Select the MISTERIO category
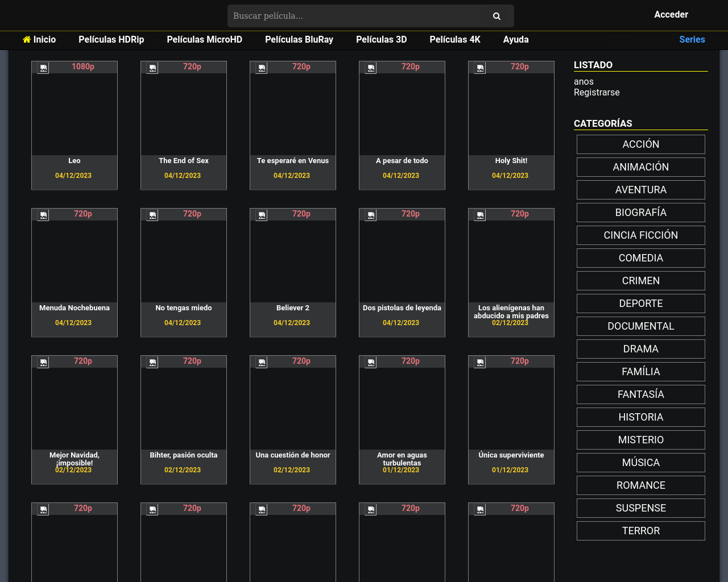This screenshot has height=582, width=728. 641,440
